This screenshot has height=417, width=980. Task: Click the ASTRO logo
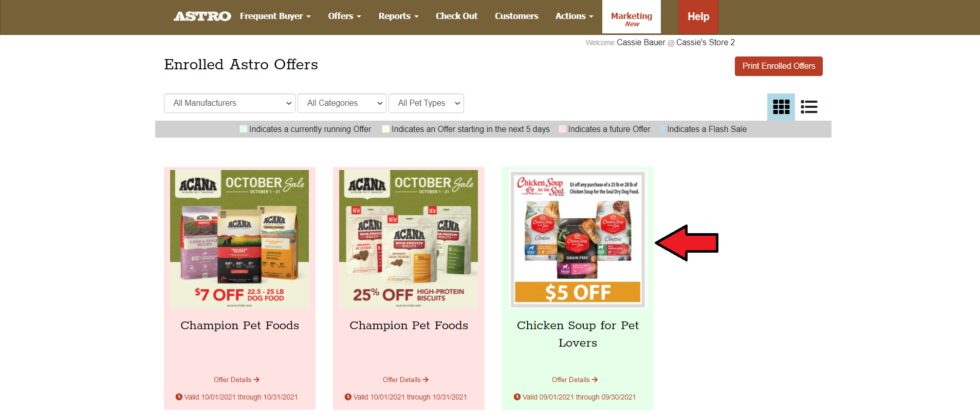click(202, 16)
